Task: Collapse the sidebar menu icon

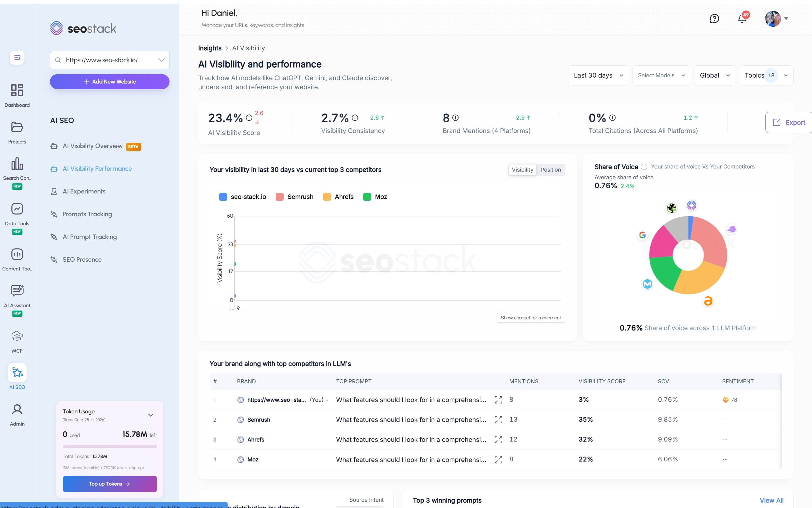Action: click(17, 58)
